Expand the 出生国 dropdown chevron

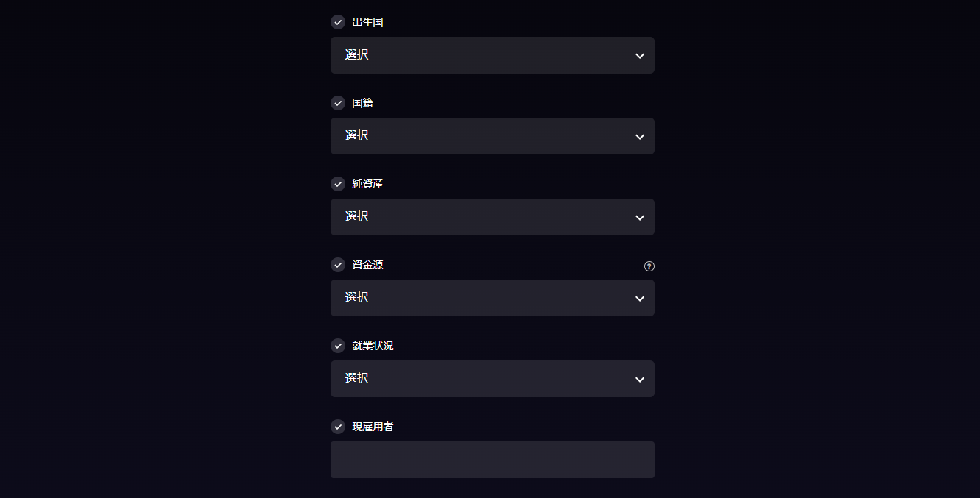click(640, 56)
